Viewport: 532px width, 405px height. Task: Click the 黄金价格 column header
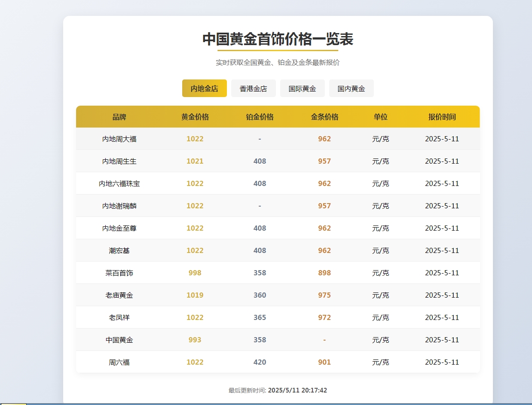tap(195, 117)
